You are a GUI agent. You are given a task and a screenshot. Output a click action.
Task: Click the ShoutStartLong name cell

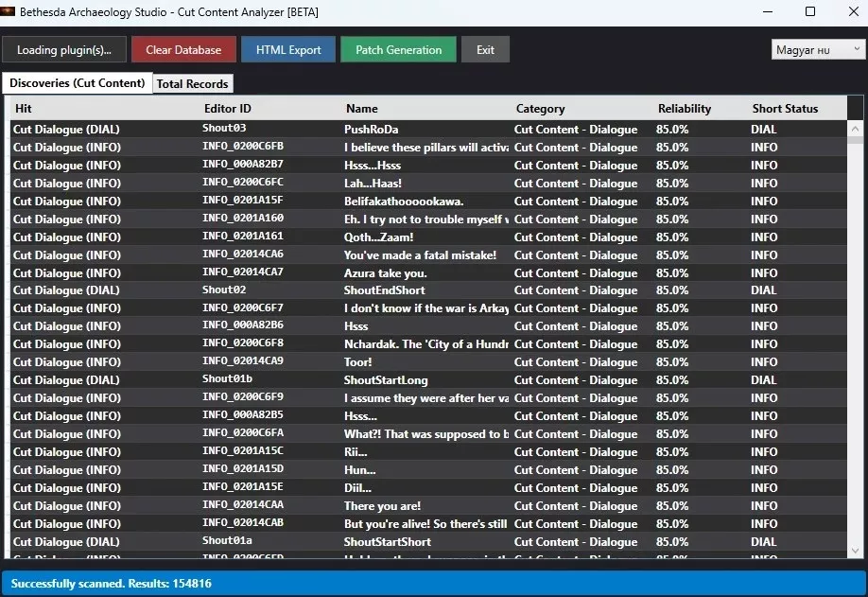tap(386, 380)
